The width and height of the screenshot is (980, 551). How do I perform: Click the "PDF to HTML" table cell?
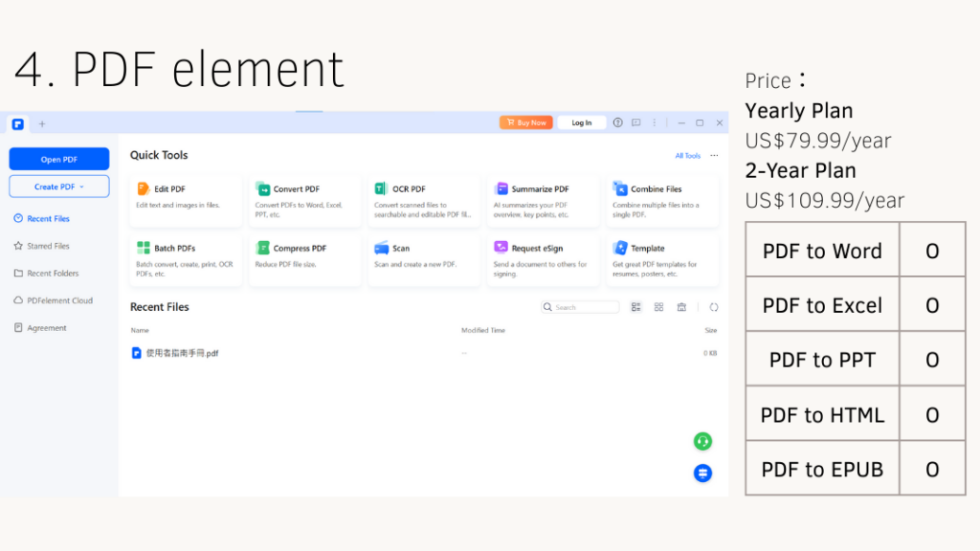(x=822, y=415)
